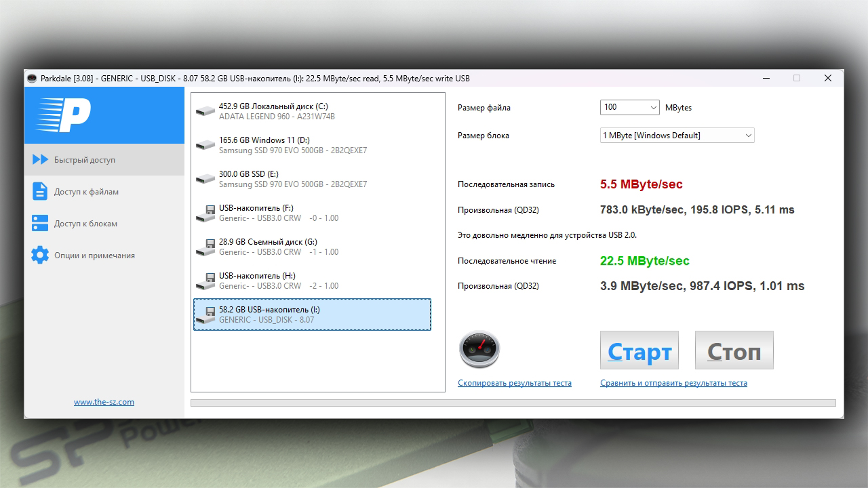Close the Parkdale window
The image size is (868, 488).
pos(828,79)
